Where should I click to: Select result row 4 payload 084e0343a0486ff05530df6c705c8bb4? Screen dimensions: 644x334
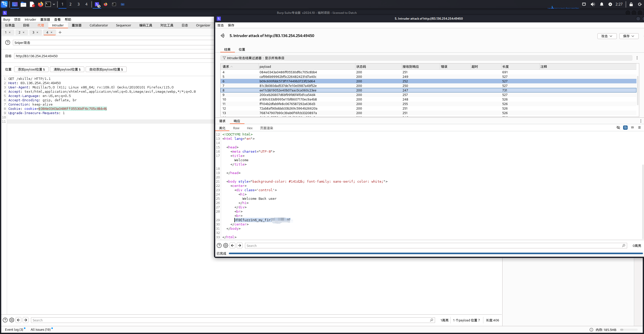[x=428, y=72]
